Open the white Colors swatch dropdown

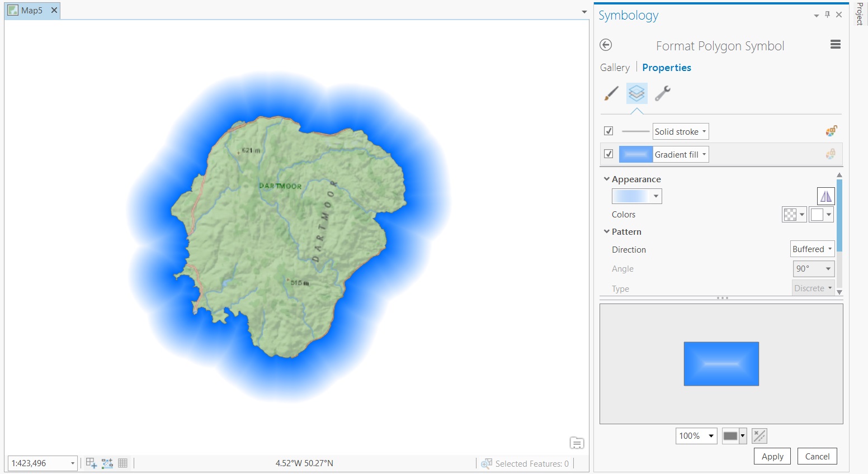tap(822, 214)
